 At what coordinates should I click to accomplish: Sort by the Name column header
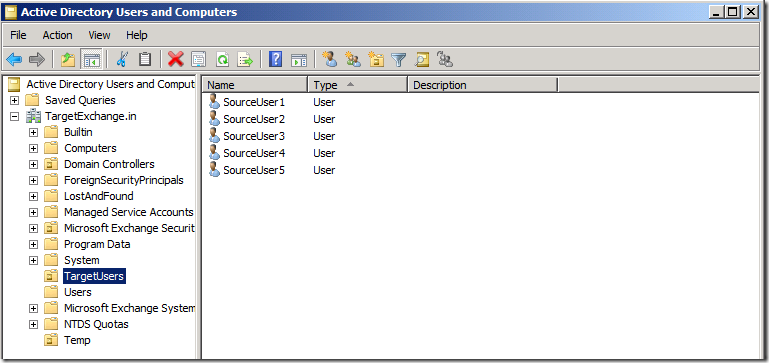tap(255, 85)
